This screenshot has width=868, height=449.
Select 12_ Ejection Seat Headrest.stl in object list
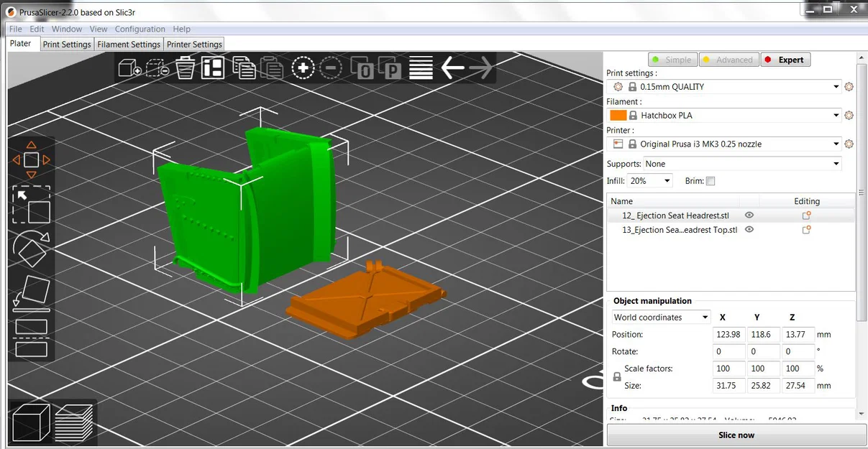(x=675, y=216)
